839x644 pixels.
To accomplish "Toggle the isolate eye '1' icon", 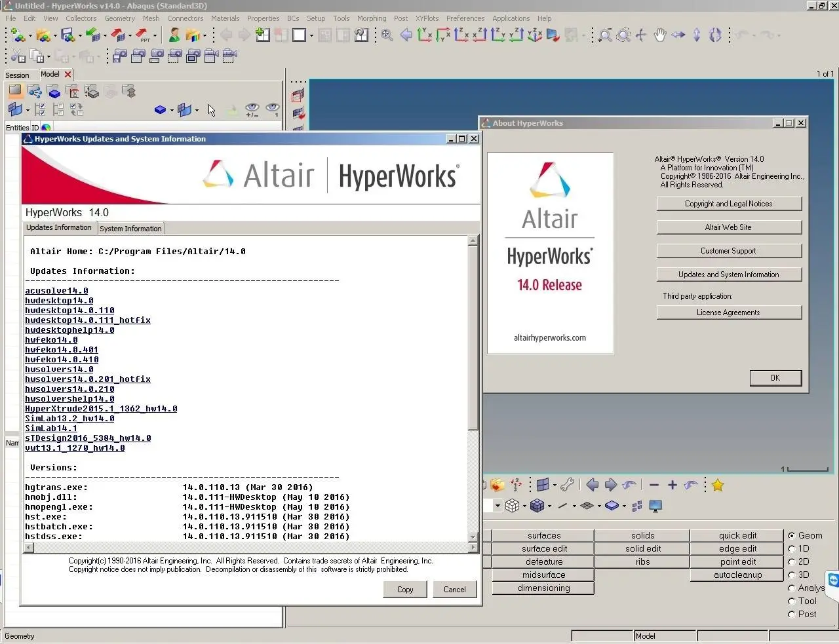I will pos(273,109).
